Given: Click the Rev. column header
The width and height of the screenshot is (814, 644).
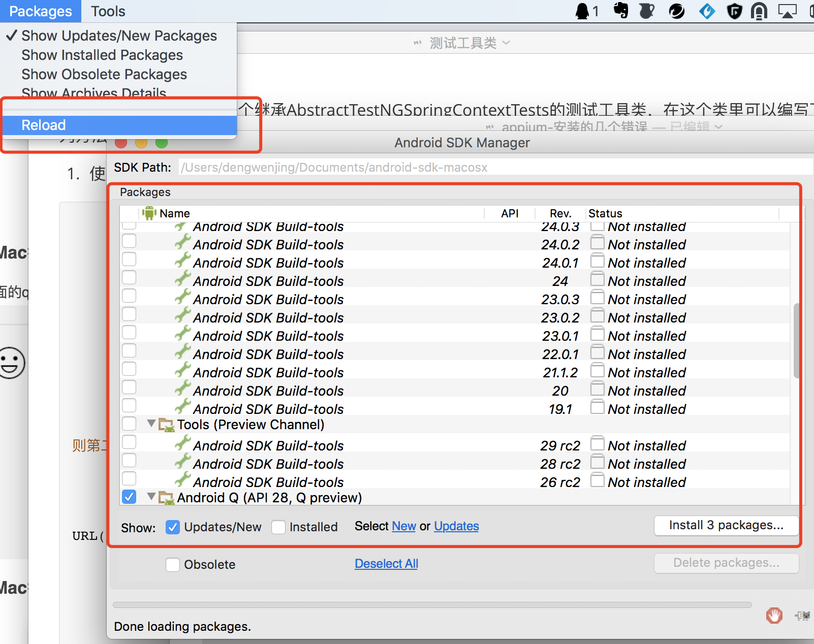Looking at the screenshot, I should [x=560, y=213].
